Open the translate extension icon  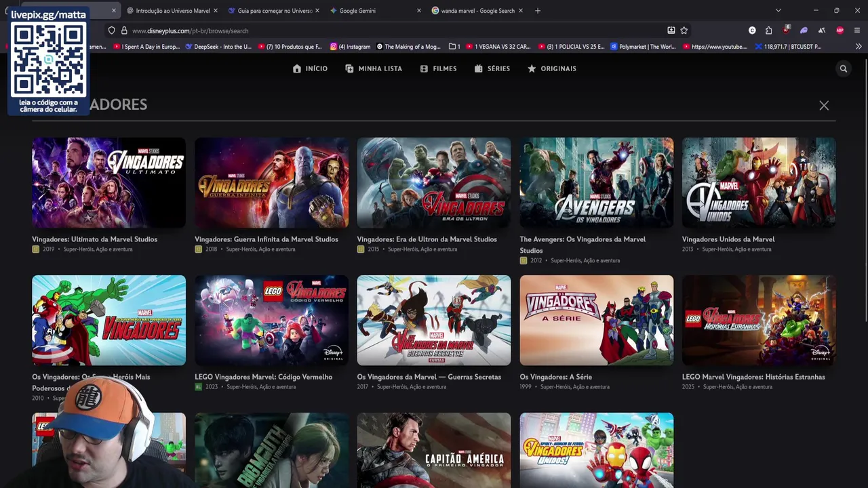[822, 30]
